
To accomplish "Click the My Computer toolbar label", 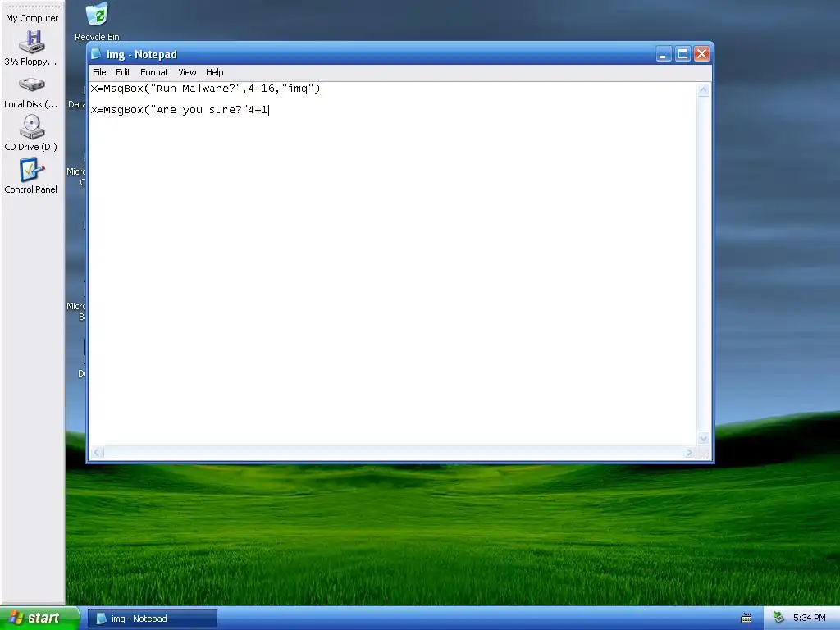I will click(x=32, y=18).
